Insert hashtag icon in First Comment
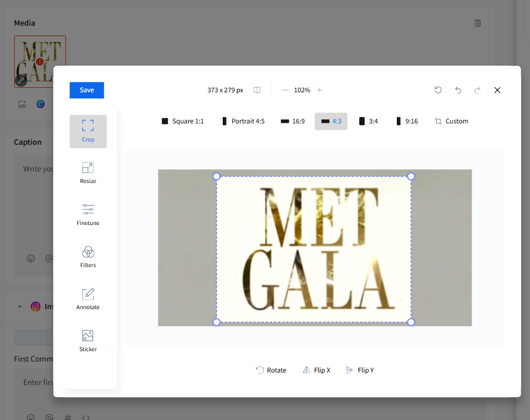530x420 pixels. (x=68, y=417)
